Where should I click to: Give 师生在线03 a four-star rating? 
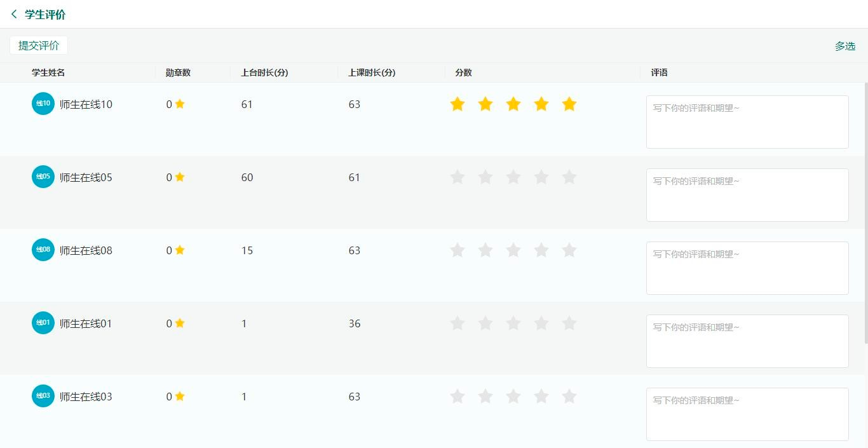click(541, 397)
